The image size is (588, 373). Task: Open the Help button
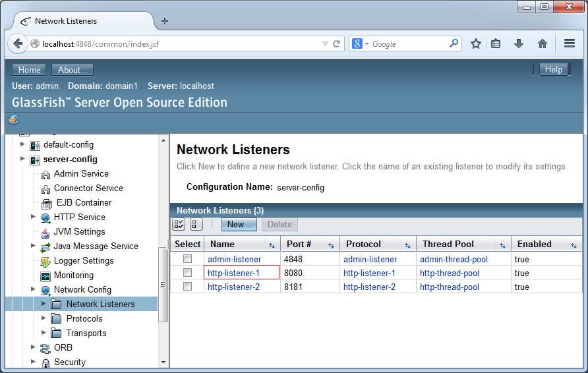(554, 69)
